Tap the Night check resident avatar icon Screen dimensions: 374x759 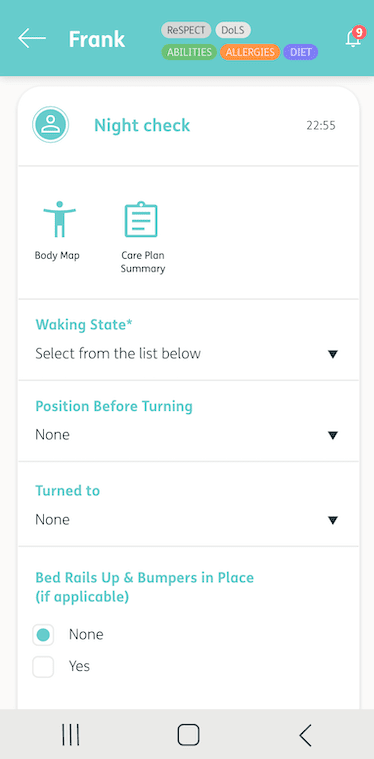click(x=50, y=124)
